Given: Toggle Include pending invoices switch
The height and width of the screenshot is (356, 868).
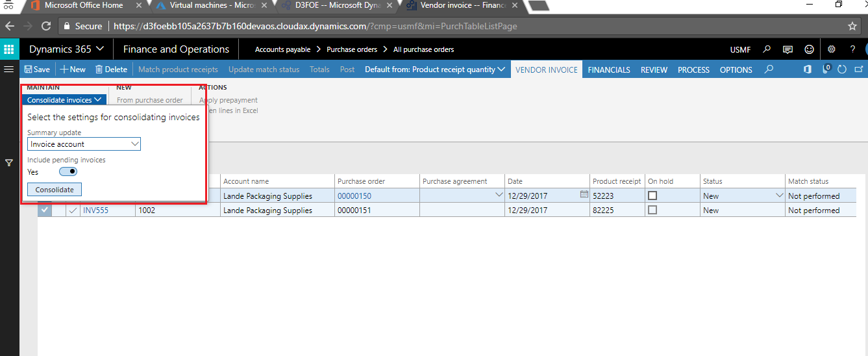Looking at the screenshot, I should tap(68, 172).
